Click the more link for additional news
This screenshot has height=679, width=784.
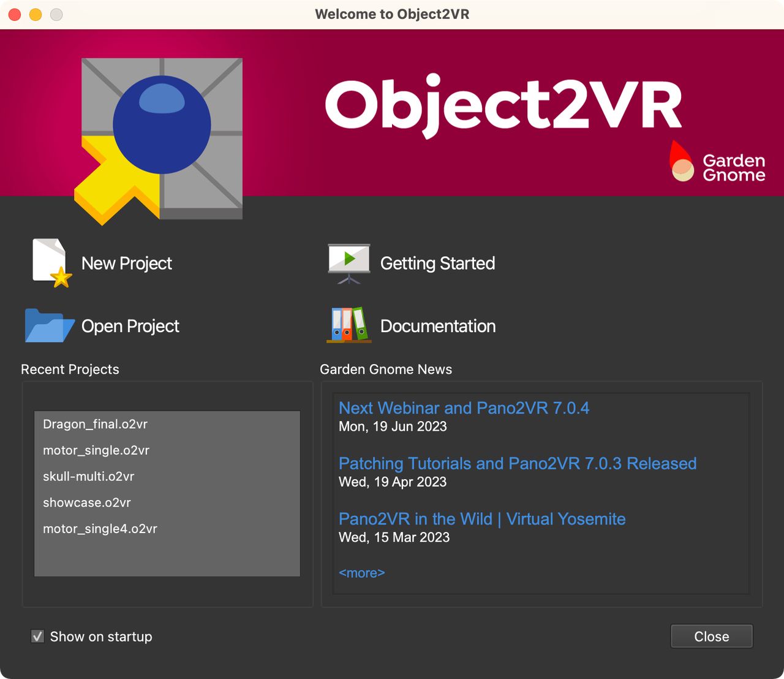pyautogui.click(x=362, y=573)
